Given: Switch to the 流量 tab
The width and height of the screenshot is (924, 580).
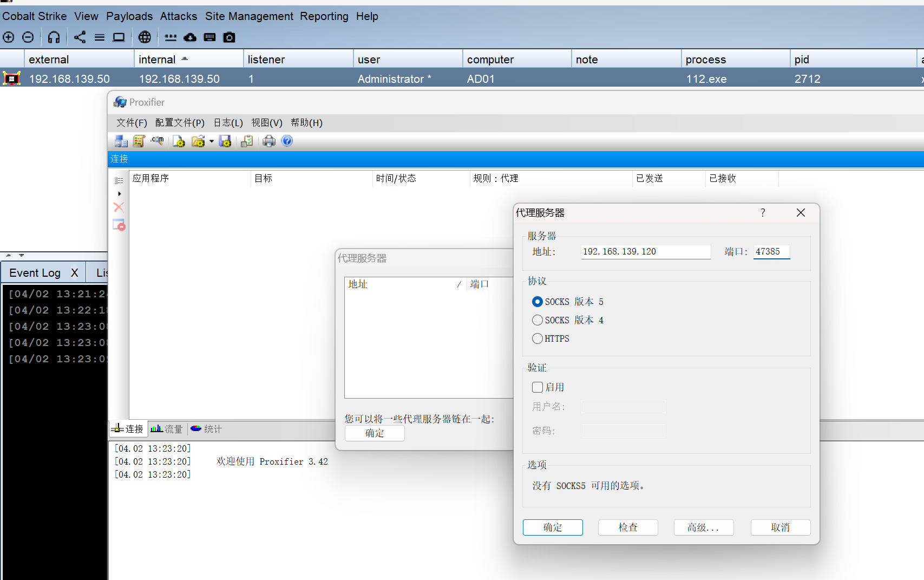Looking at the screenshot, I should (x=167, y=429).
